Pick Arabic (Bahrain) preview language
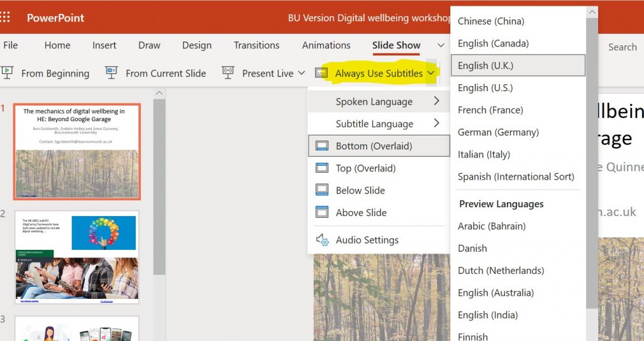 coord(491,226)
